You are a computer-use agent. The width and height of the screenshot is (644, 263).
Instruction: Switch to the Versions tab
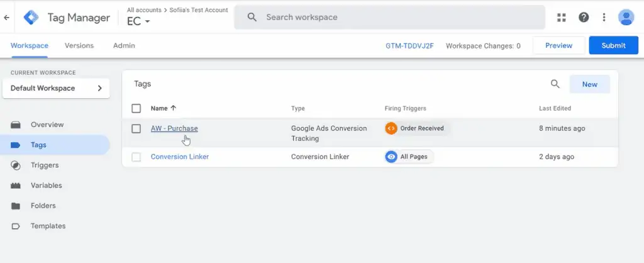[x=79, y=45]
